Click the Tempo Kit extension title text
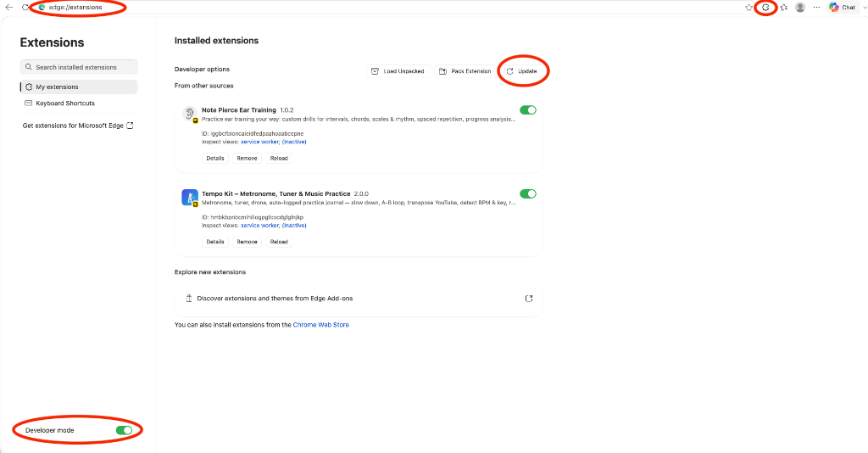Screen dimensions: 868x453 [x=275, y=193]
